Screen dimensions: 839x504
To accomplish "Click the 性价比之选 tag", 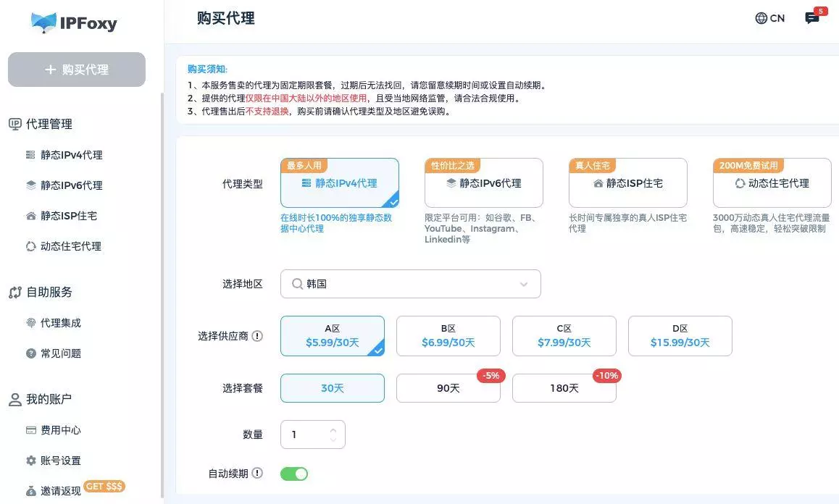I will coord(453,165).
